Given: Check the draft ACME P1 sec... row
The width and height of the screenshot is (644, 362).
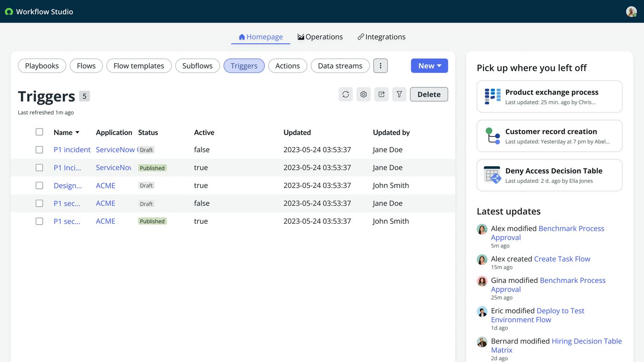Looking at the screenshot, I should pyautogui.click(x=40, y=204).
